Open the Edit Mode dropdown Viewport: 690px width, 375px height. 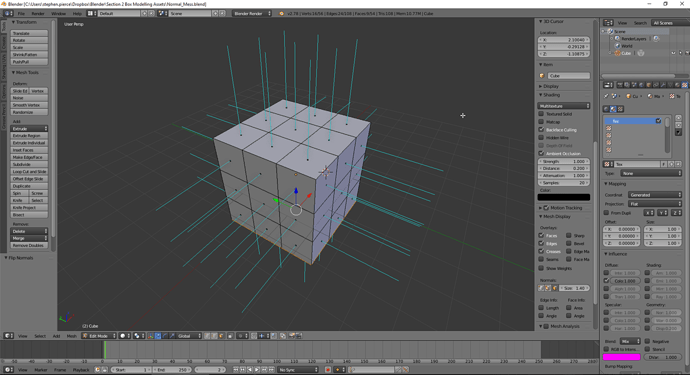[x=100, y=335]
